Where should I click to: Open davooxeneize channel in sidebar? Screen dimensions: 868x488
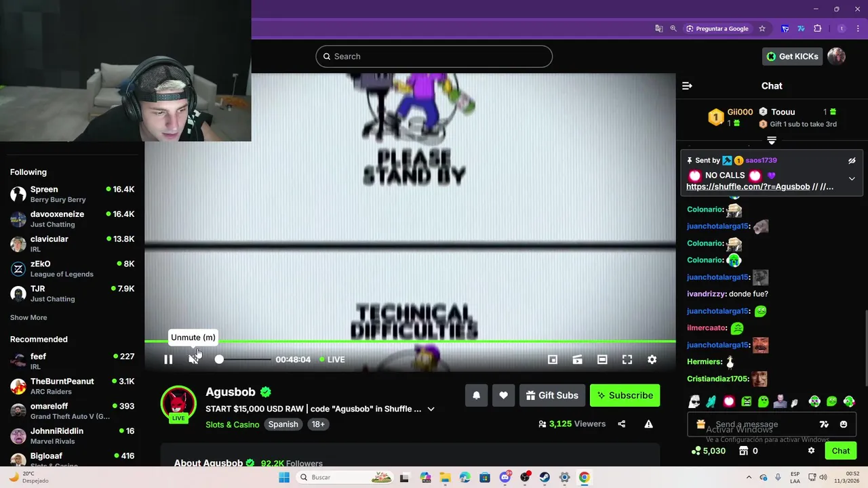[x=72, y=219]
